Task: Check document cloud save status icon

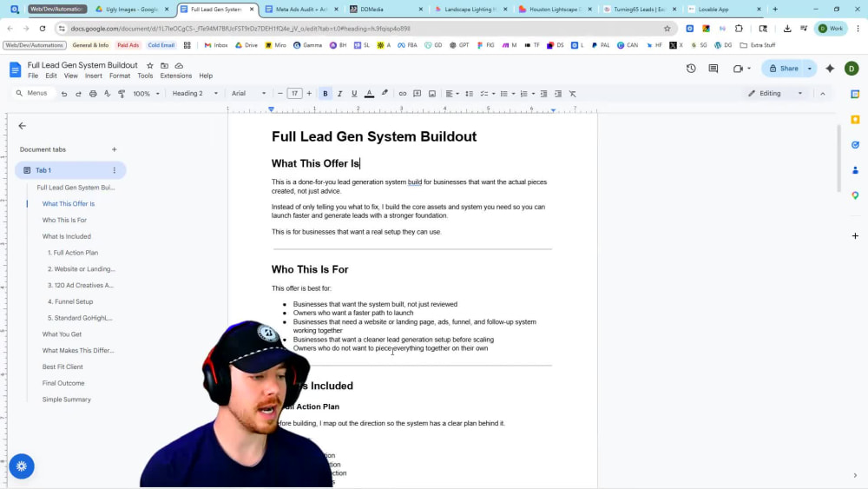Action: point(179,65)
